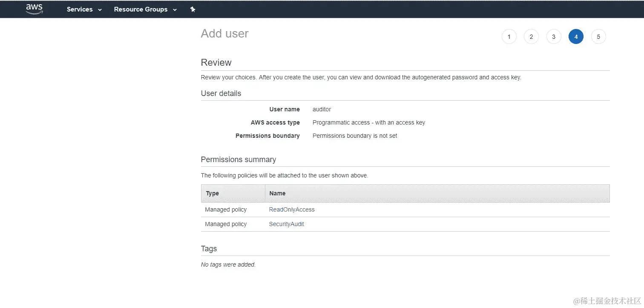Click the Type column header
This screenshot has height=308, width=644.
click(x=212, y=193)
